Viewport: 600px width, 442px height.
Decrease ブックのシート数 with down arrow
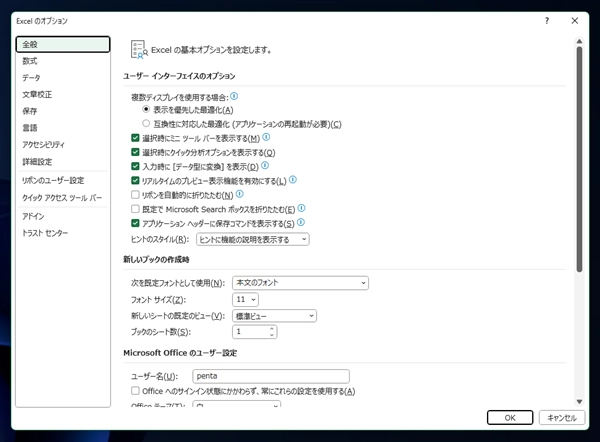coord(272,335)
